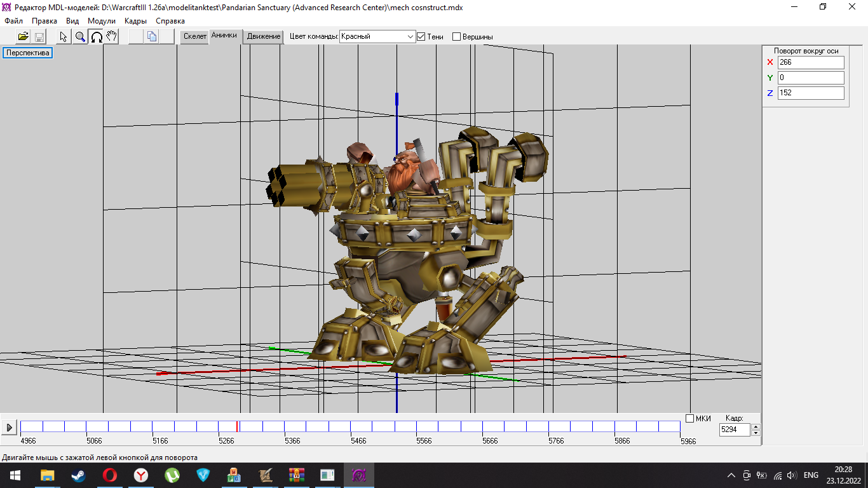Click the purple MDL editor taskbar icon
The image size is (868, 488).
point(359,475)
